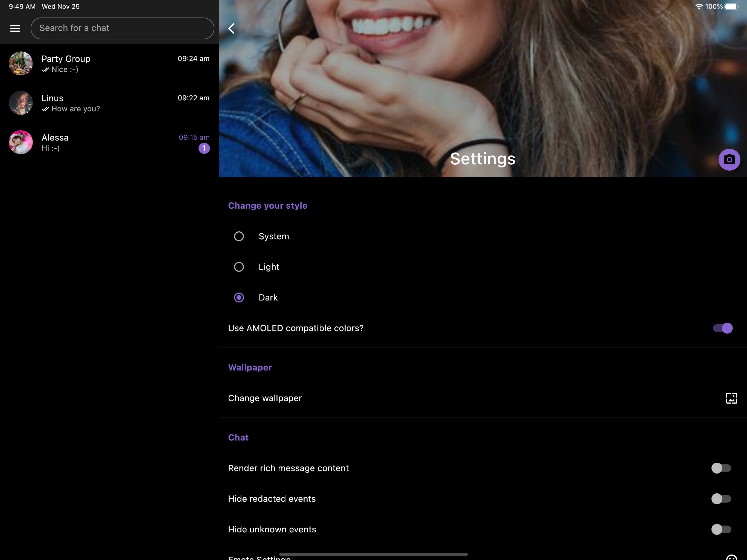The width and height of the screenshot is (747, 560).
Task: Select the Dark theme radio button
Action: tap(239, 297)
